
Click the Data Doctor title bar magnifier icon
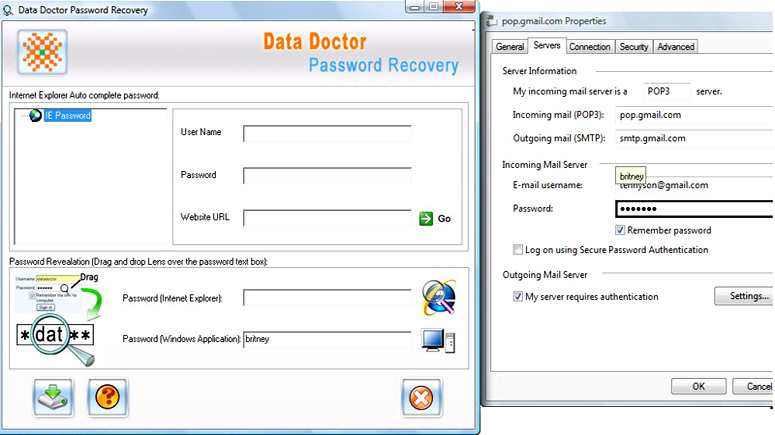click(x=8, y=10)
